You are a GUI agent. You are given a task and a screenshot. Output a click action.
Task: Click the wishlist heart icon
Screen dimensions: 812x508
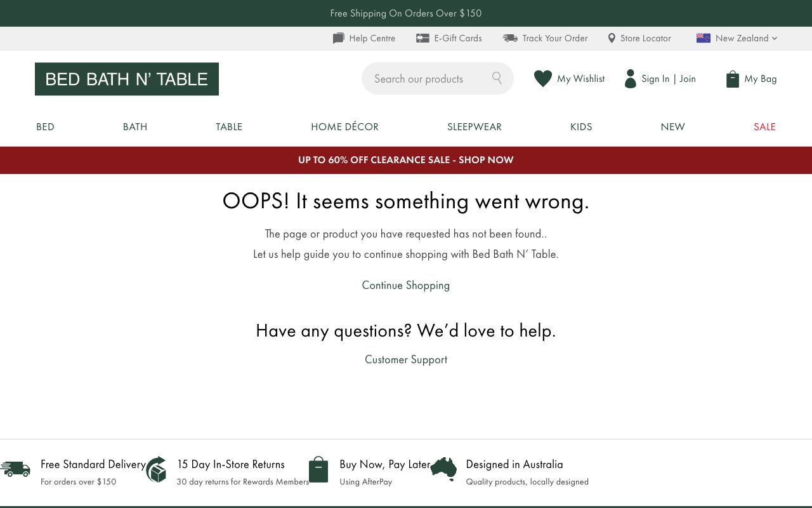pos(543,79)
